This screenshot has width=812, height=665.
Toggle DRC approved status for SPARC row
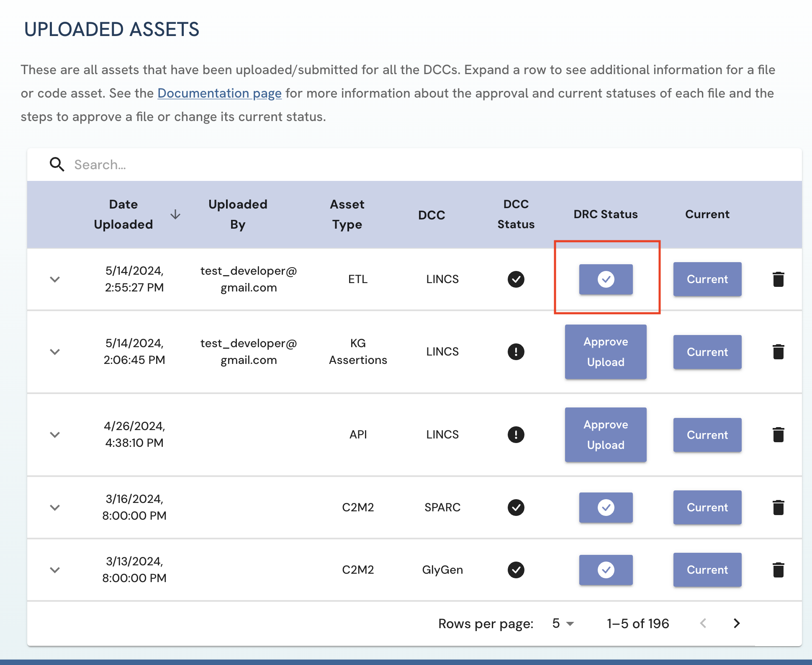[x=606, y=508]
